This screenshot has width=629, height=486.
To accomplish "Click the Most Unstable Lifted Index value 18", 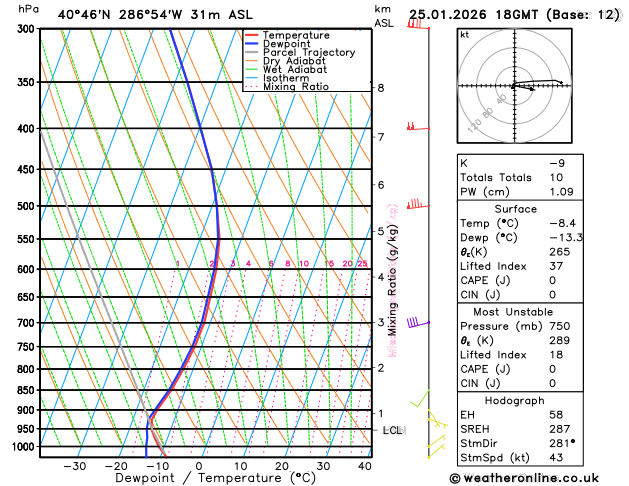I will [x=556, y=355].
